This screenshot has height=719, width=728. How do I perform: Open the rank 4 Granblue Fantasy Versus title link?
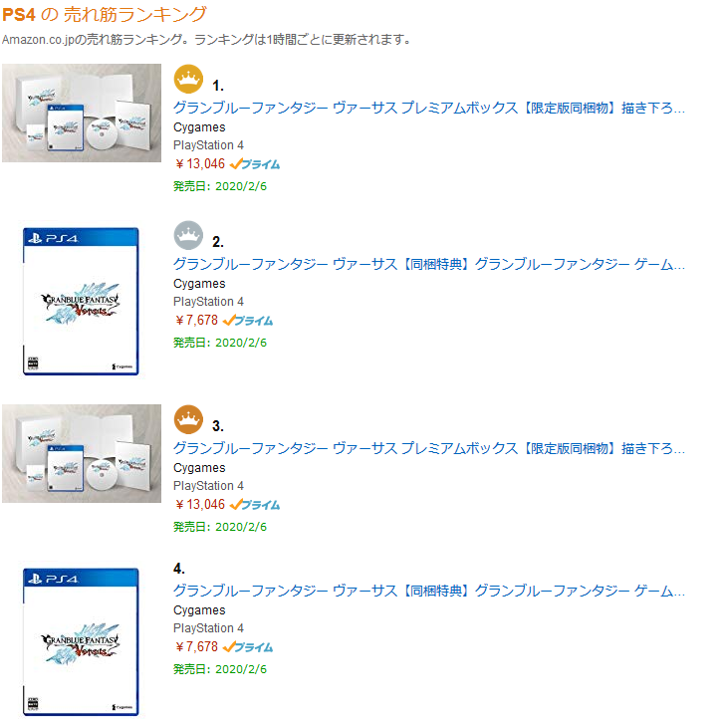429,591
